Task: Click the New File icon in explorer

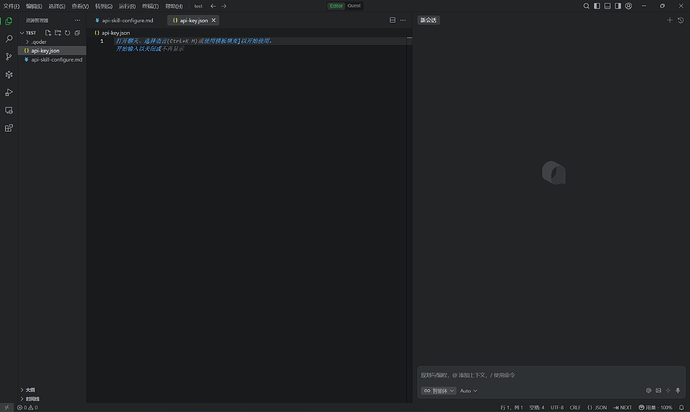Action: click(x=47, y=32)
